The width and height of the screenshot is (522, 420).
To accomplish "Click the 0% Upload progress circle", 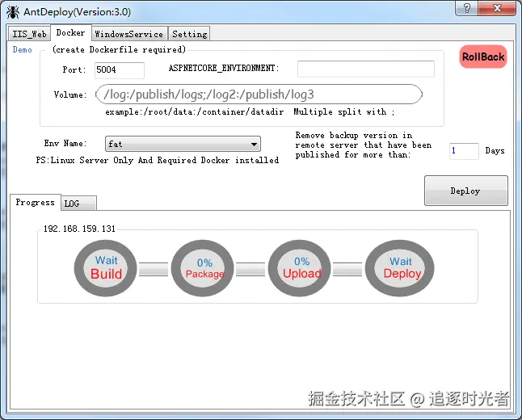I will pos(299,268).
